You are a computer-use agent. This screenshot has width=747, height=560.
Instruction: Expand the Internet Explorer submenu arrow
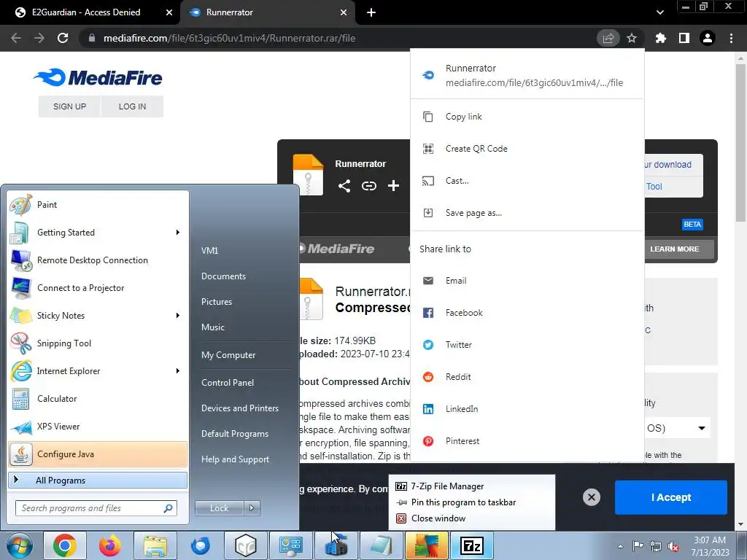(177, 371)
